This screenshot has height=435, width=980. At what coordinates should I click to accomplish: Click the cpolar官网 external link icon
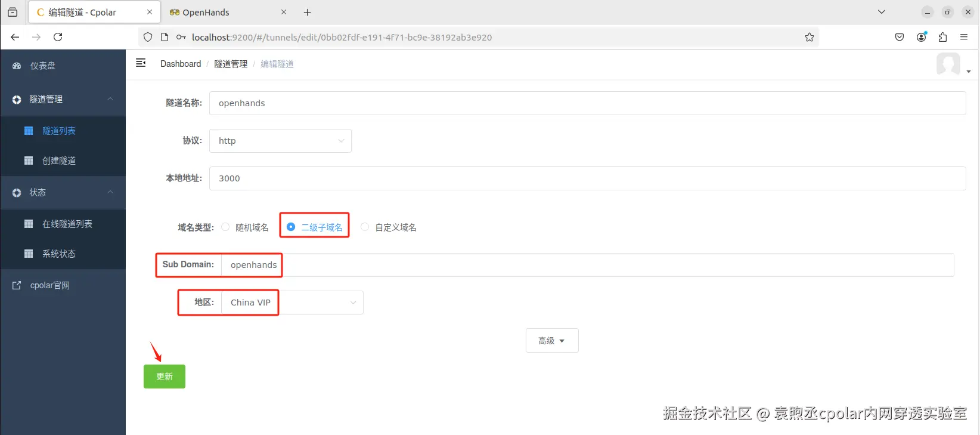(x=17, y=285)
